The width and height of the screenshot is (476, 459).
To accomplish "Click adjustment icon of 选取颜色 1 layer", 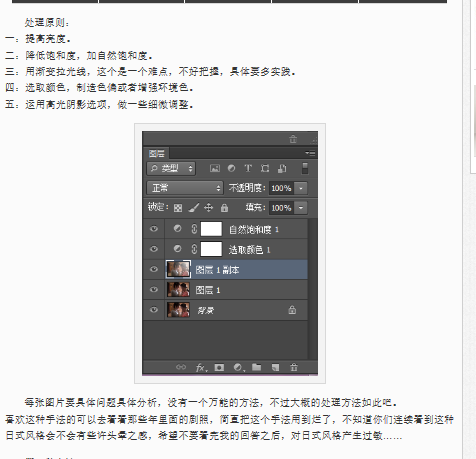I will [177, 249].
